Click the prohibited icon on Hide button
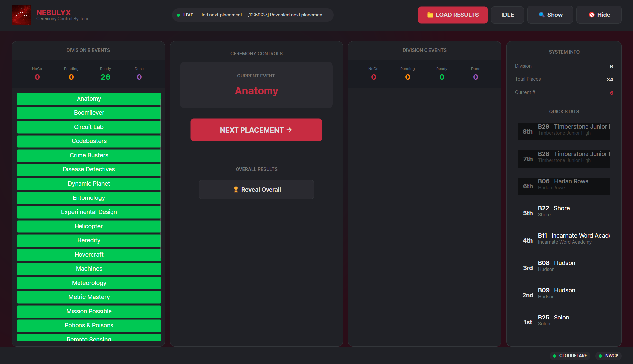 pos(592,15)
